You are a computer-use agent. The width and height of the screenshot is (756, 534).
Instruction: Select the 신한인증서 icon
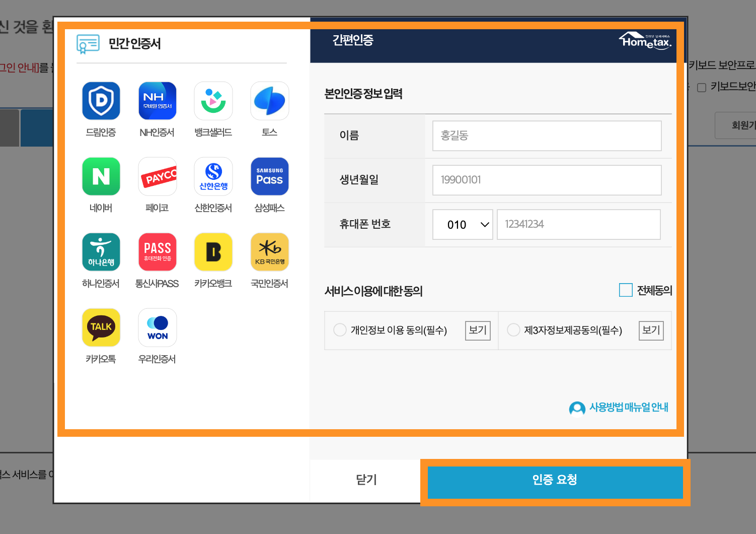(x=213, y=176)
